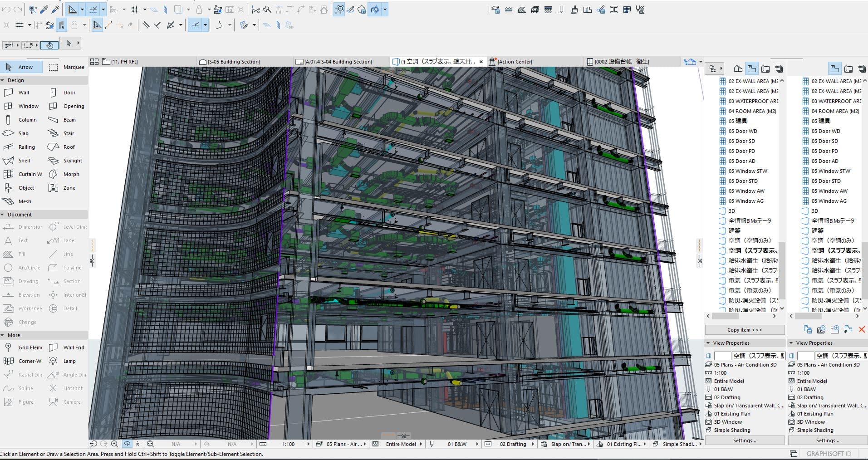The width and height of the screenshot is (868, 460).
Task: Click left organizer vertical scrollbar
Action: point(782,270)
